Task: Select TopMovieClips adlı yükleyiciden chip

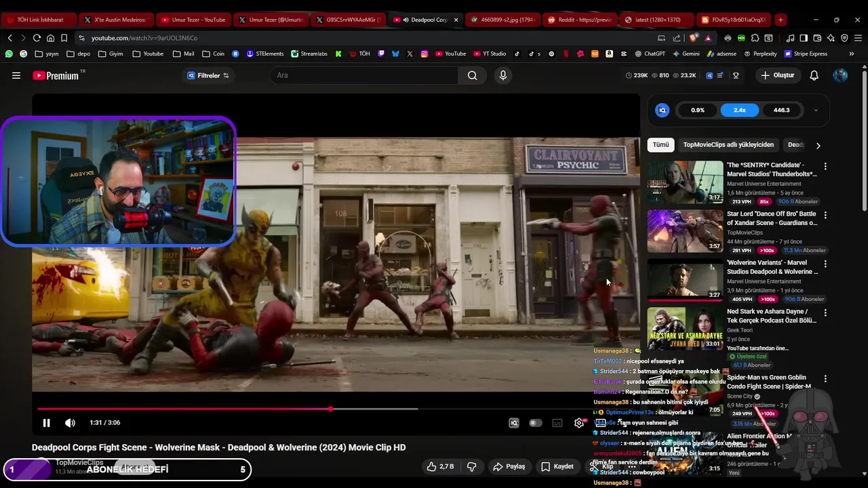Action: [x=728, y=144]
